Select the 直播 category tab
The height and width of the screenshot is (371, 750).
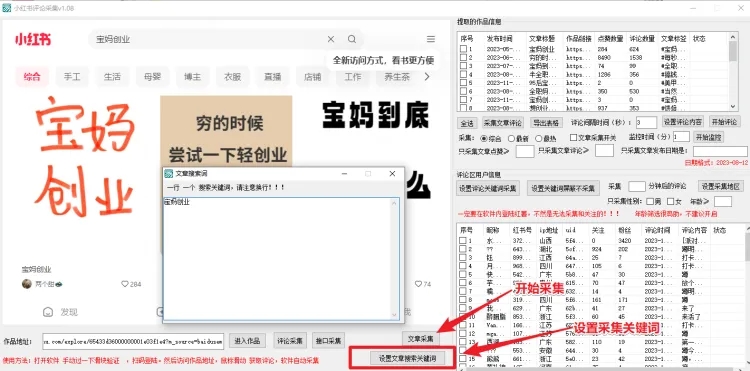point(273,76)
